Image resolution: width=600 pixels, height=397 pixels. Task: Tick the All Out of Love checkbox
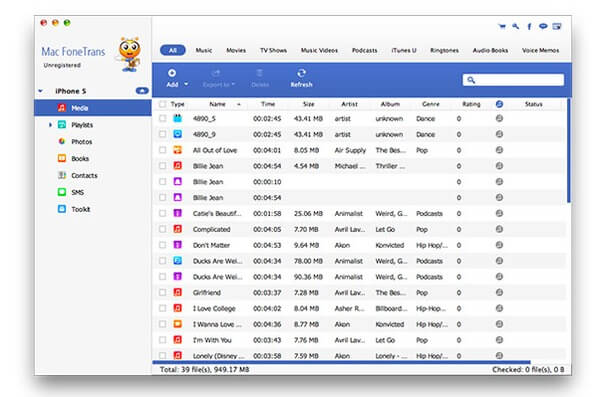(163, 150)
